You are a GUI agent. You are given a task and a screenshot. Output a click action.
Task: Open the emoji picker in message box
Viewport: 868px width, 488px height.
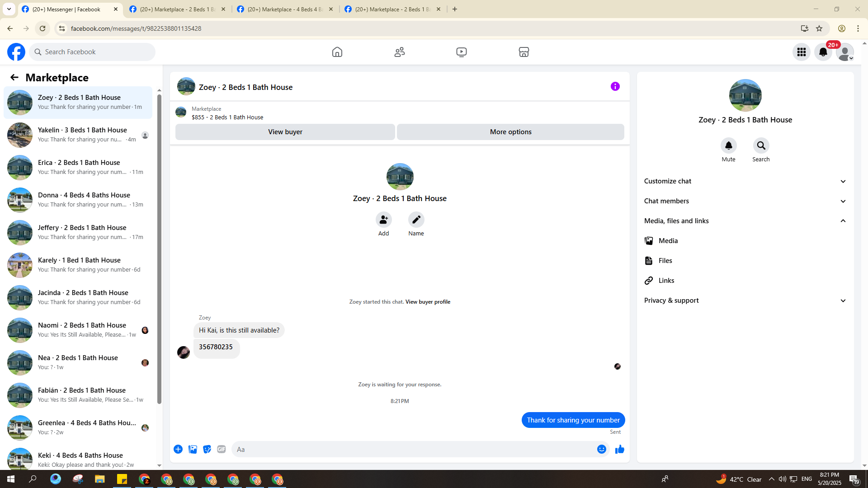(601, 449)
